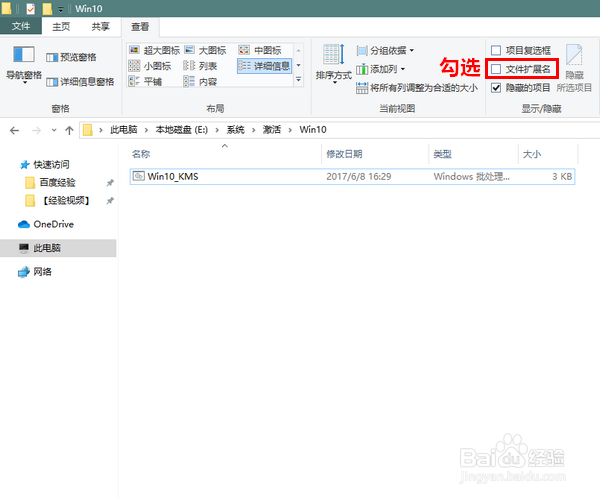Select 大图标 layout

click(x=205, y=50)
